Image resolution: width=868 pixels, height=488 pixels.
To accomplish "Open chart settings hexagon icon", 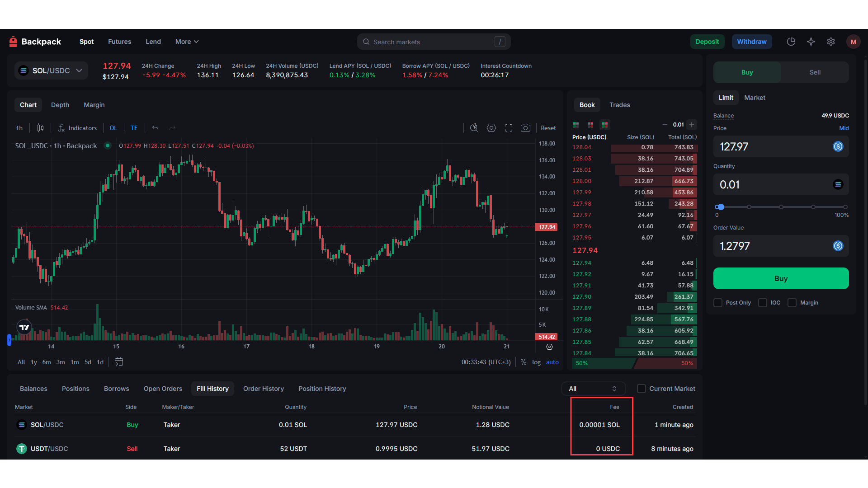I will click(491, 128).
